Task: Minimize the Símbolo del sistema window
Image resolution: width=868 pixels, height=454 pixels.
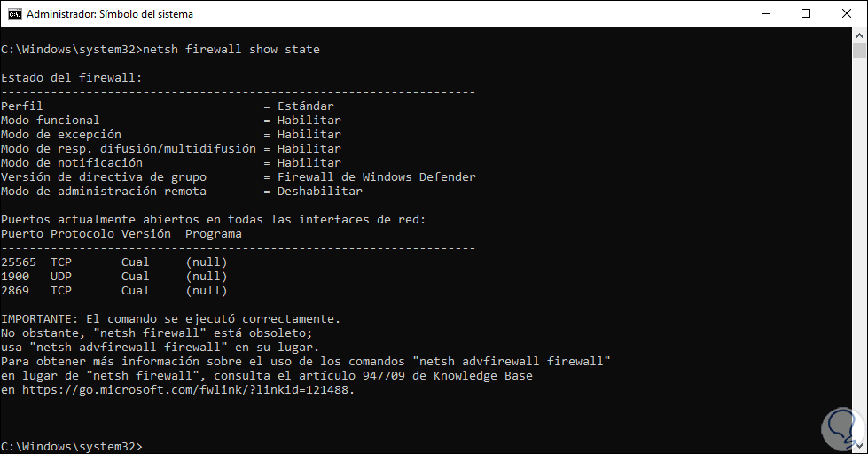Action: (x=765, y=14)
